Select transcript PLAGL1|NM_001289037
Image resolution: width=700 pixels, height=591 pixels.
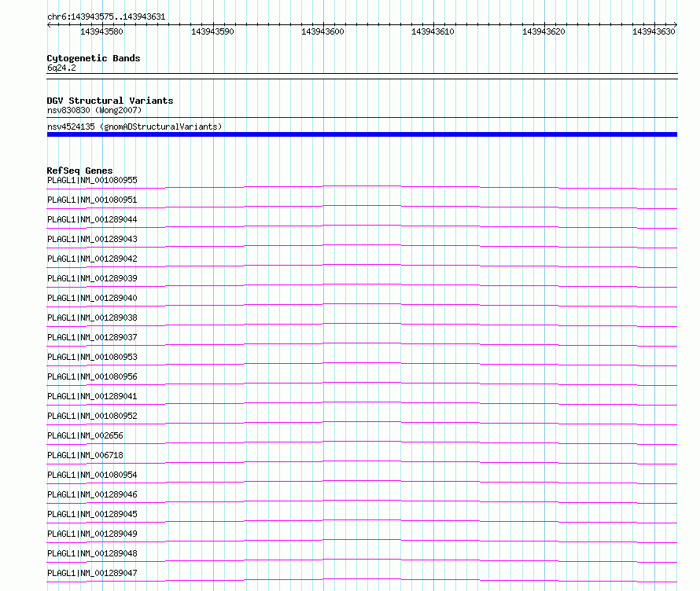tap(92, 337)
